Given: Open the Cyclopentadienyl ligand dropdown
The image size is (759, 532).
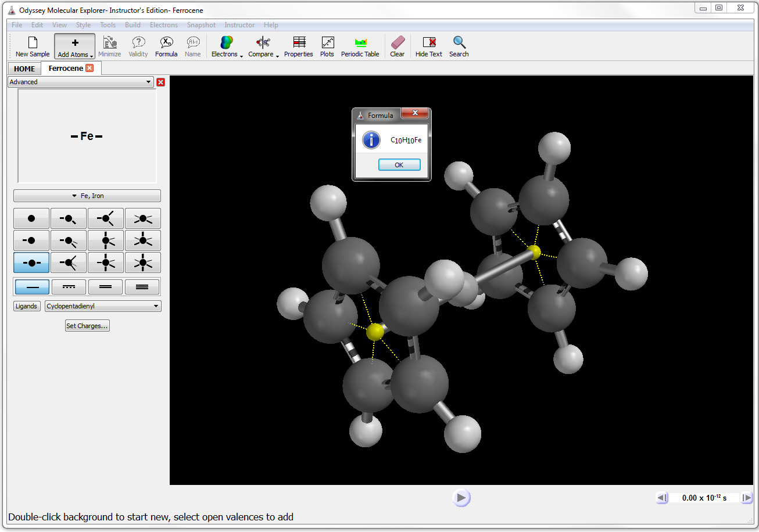Looking at the screenshot, I should (x=103, y=306).
